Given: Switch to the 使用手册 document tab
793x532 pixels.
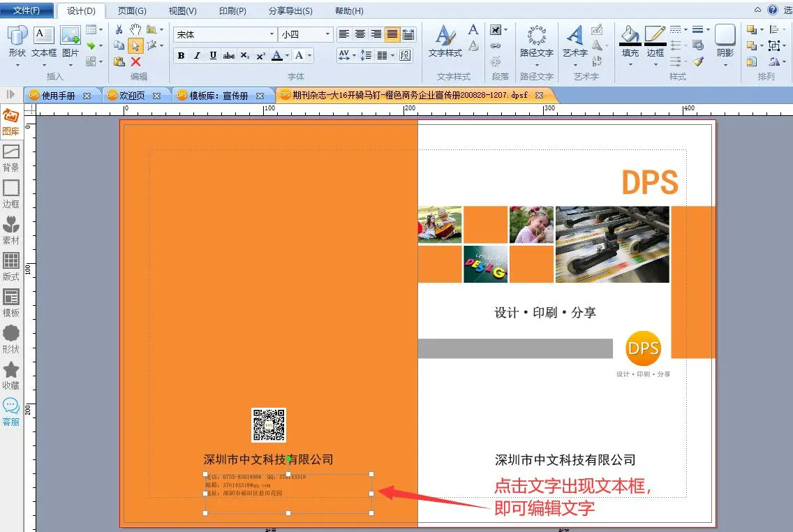Looking at the screenshot, I should tap(58, 96).
